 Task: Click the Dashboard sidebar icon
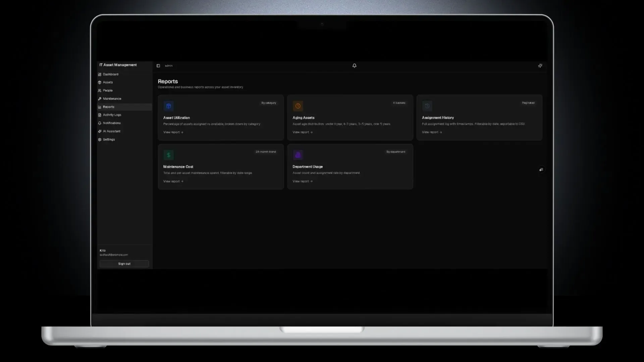[100, 74]
